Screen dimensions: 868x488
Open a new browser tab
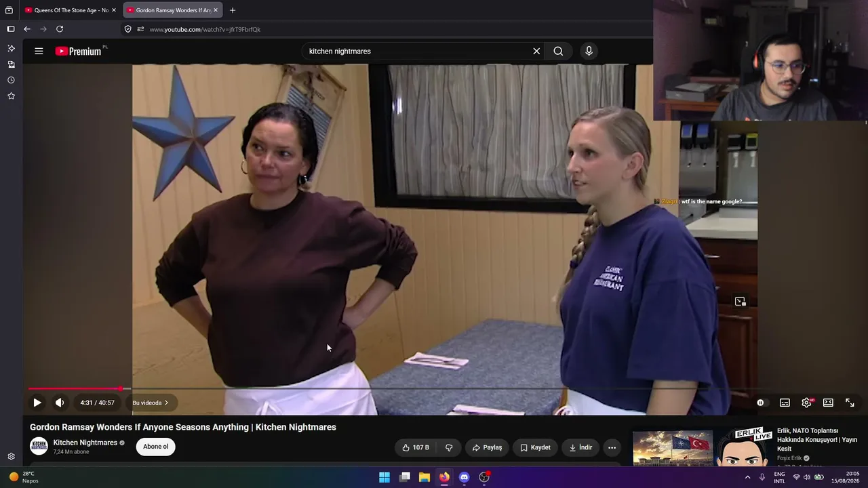tap(233, 10)
